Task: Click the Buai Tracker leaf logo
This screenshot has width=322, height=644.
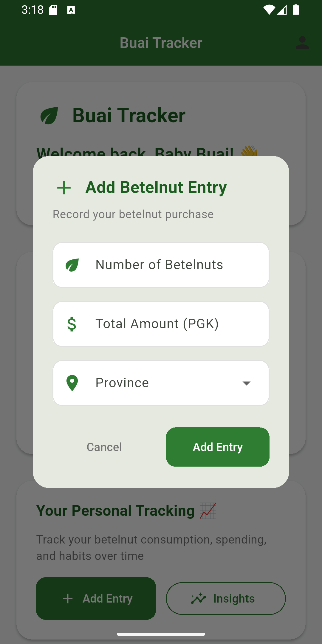Action: 49,116
